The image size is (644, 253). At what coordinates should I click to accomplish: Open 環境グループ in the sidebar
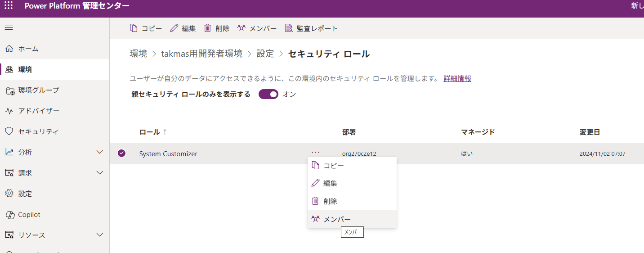pos(54,90)
